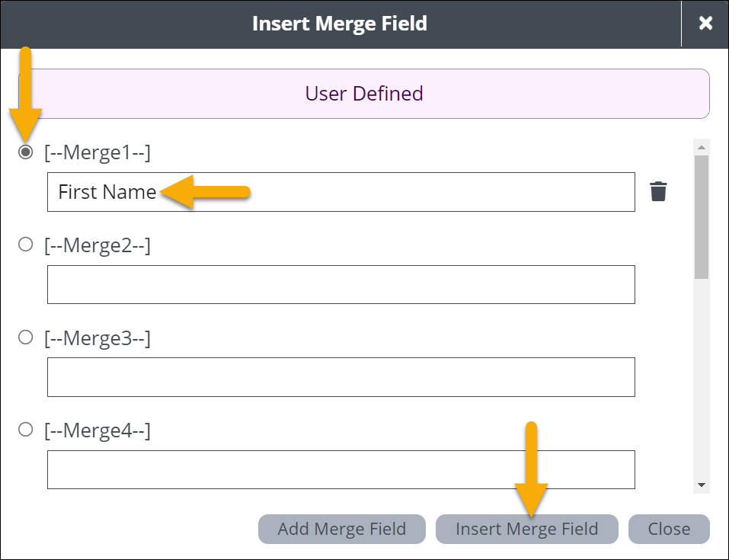The width and height of the screenshot is (729, 560).
Task: Click the [--Merge2--] label text
Action: tap(98, 245)
